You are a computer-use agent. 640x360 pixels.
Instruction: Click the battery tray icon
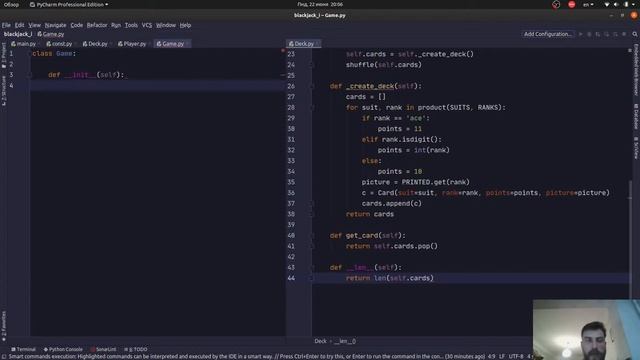[626, 5]
